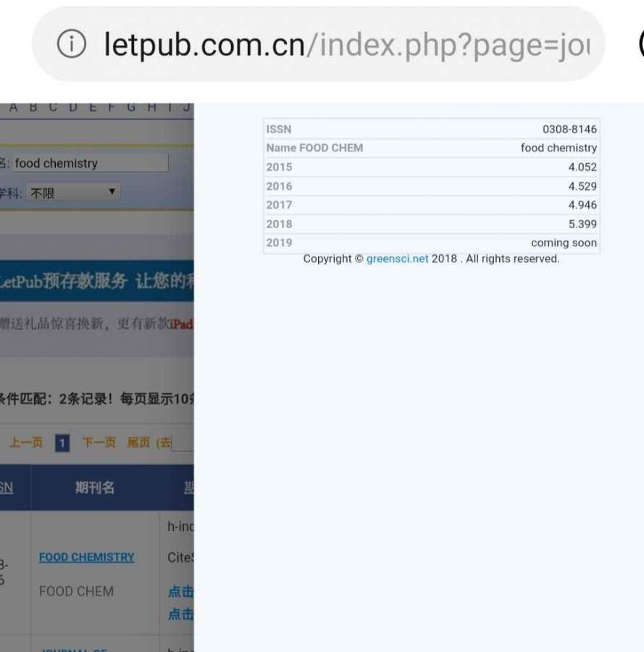Click the food chemistry search field
644x652 pixels.
[x=91, y=164]
